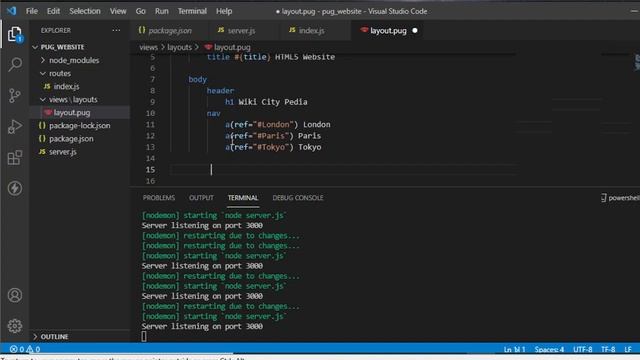Image resolution: width=640 pixels, height=360 pixels.
Task: Click the 'body' keyword on line 7
Action: pyautogui.click(x=198, y=80)
